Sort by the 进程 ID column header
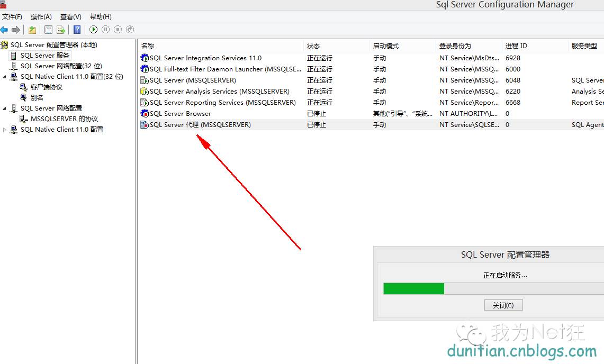Screen dimensions: 604x364 (535, 46)
